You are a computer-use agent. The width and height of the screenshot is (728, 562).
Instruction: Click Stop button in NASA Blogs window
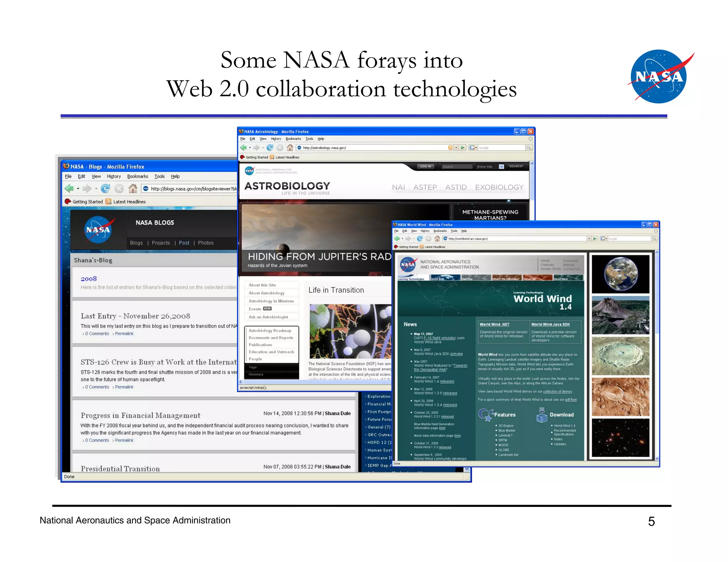[x=119, y=189]
